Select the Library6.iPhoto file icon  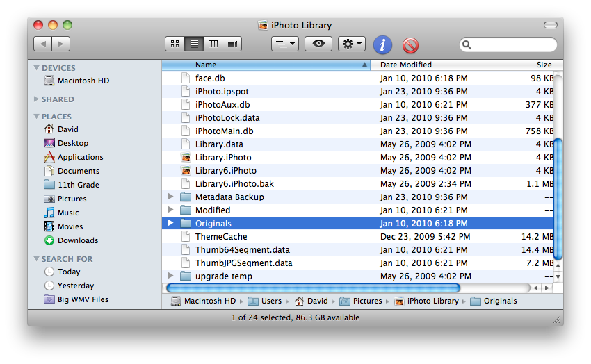tap(186, 170)
